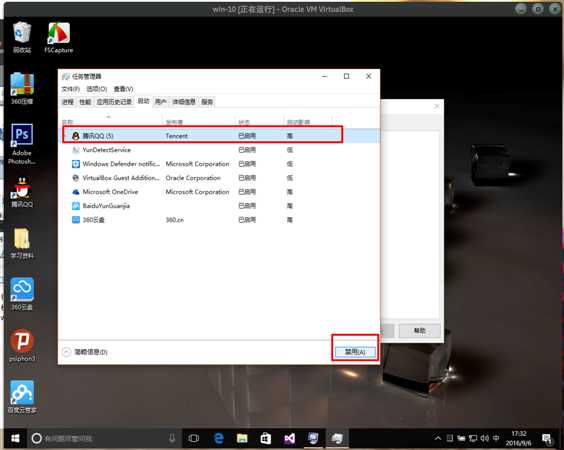
Task: Switch to the 应用历史记录 tab
Action: point(114,102)
